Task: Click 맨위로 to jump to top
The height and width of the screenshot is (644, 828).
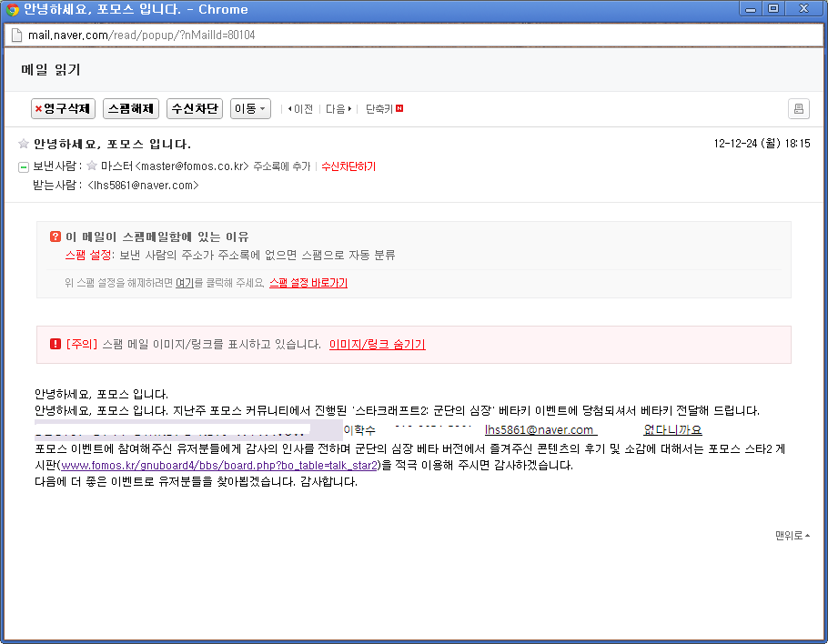Action: pyautogui.click(x=792, y=536)
